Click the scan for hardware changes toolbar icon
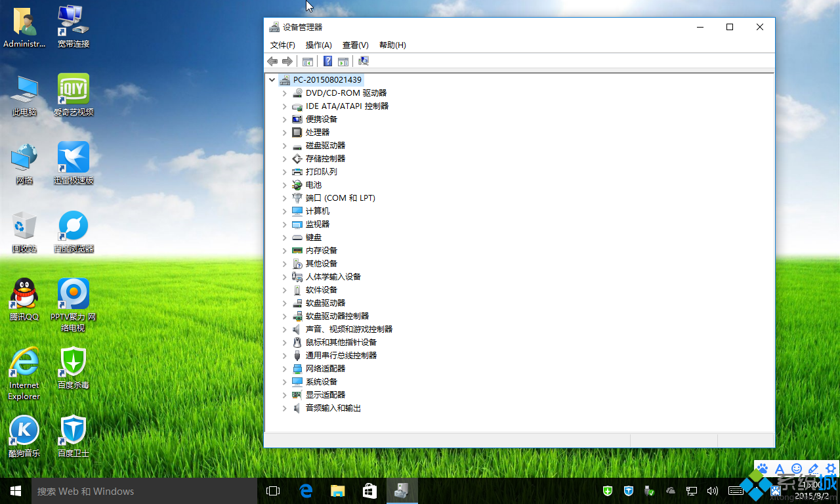 pyautogui.click(x=363, y=61)
